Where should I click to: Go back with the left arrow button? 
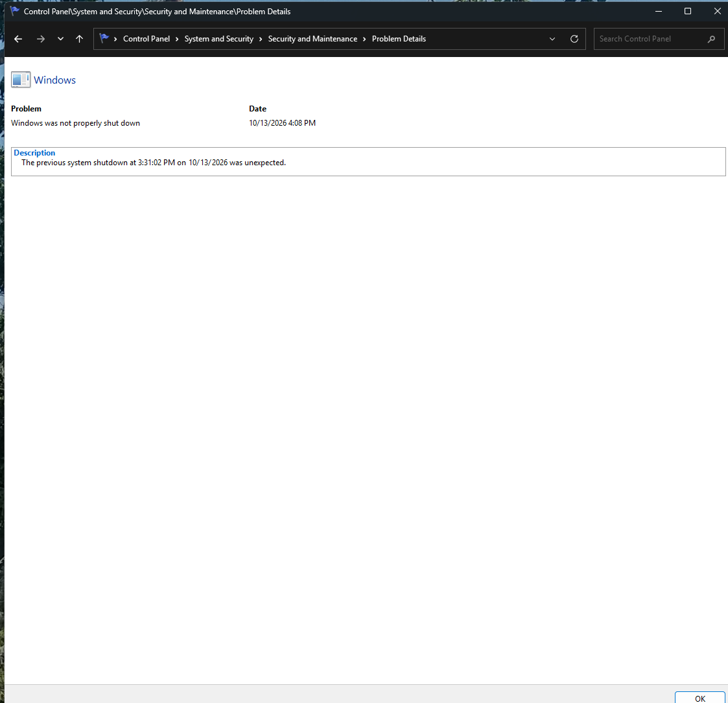[x=18, y=39]
